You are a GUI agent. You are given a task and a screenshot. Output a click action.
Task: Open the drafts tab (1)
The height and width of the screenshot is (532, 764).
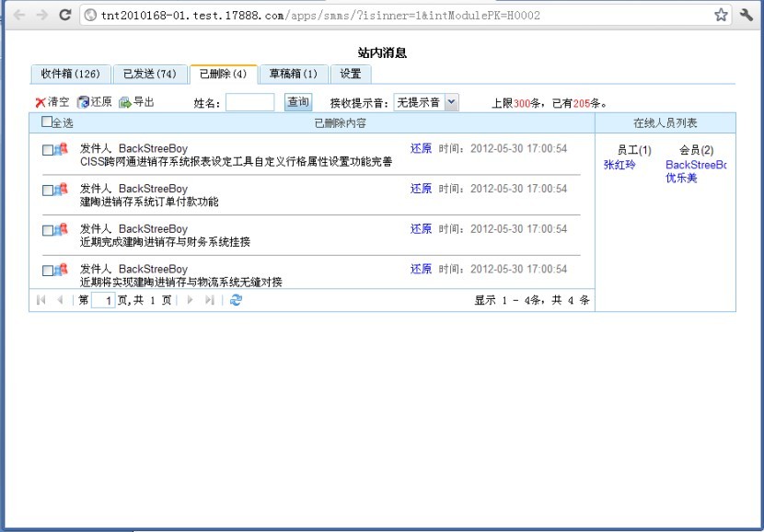293,74
